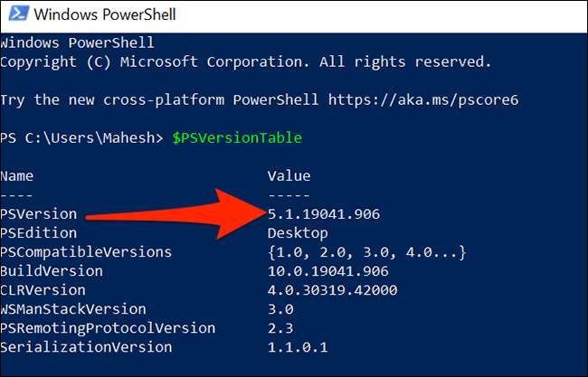
Task: Click the red arrow pointing at PSVersion
Action: point(172,213)
